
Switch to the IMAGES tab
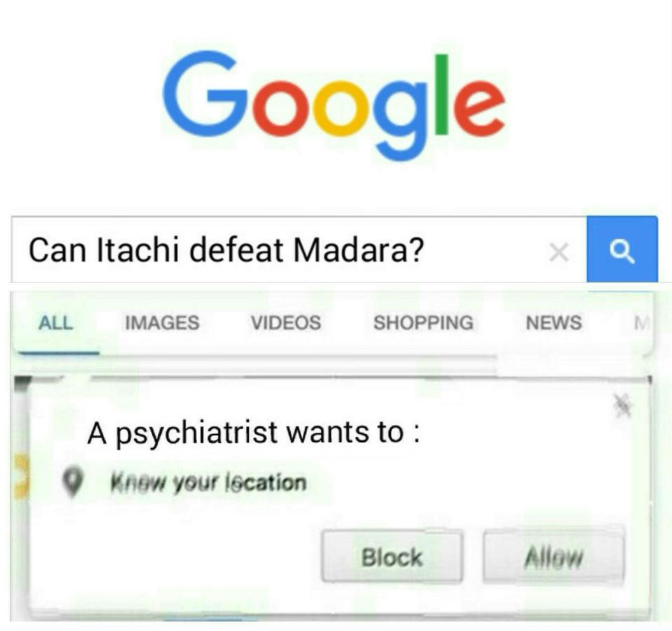162,322
